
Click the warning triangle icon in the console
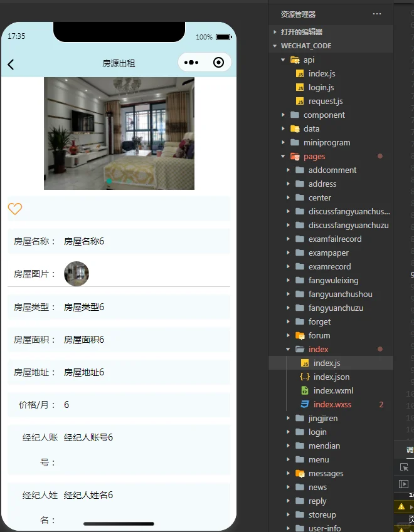[x=401, y=506]
